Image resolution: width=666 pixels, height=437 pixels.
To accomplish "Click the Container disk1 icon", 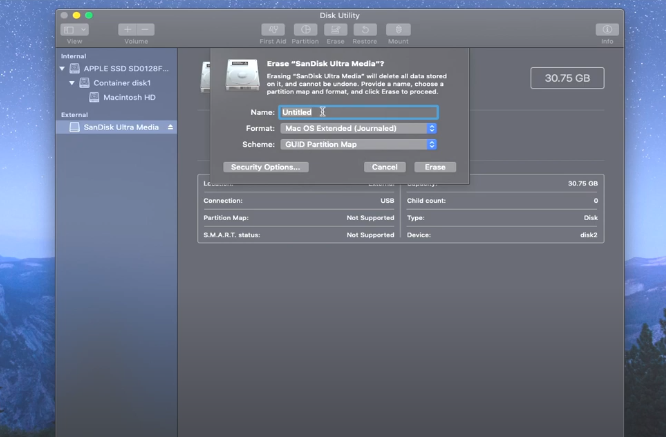I will tap(85, 83).
